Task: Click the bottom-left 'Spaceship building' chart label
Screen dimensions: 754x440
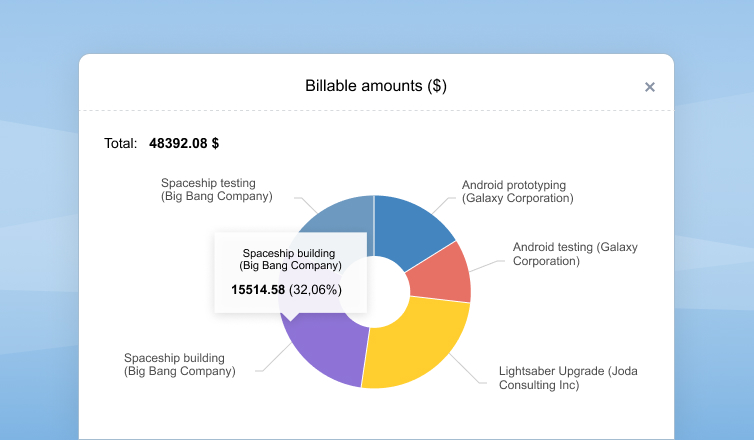Action: [179, 365]
